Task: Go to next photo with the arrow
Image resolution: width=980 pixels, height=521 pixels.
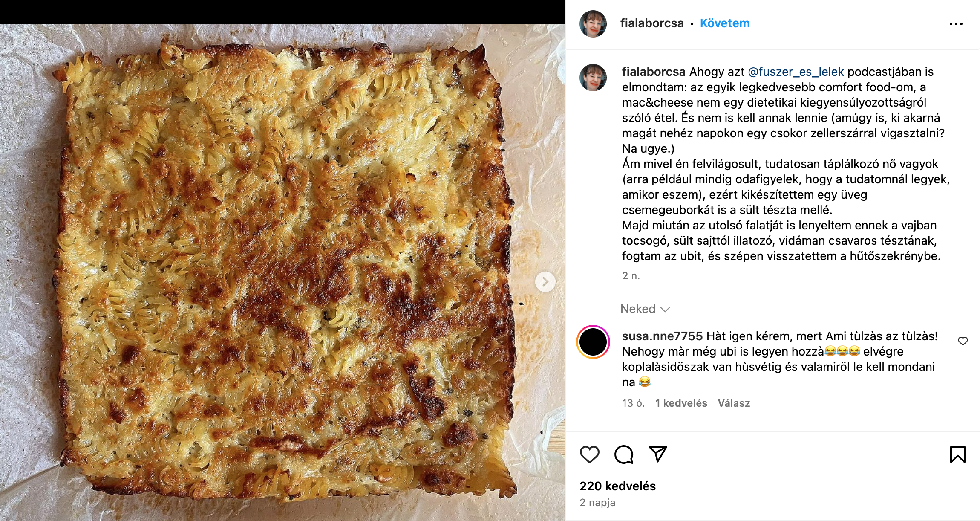Action: [545, 282]
